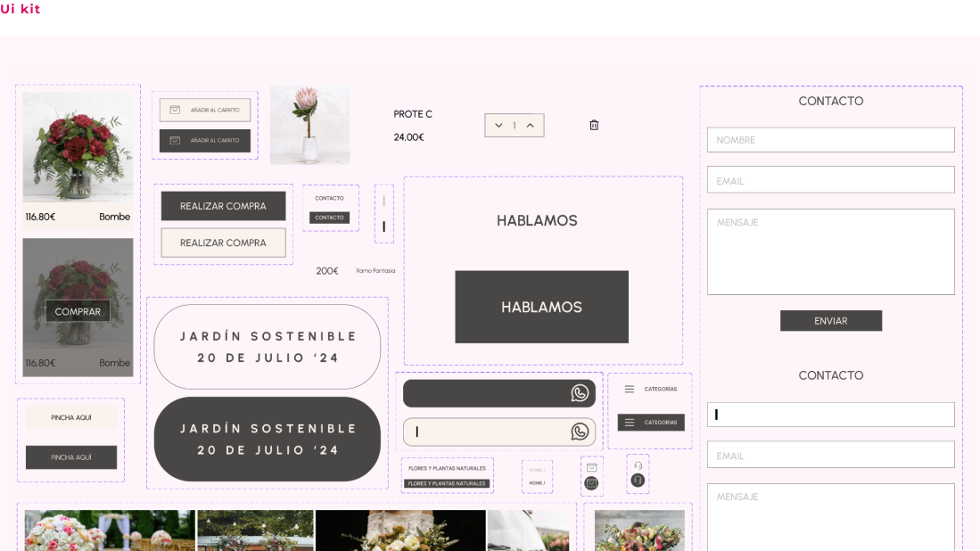Click the dark HOME breadcrumb
This screenshot has width=980, height=551.
[537, 483]
